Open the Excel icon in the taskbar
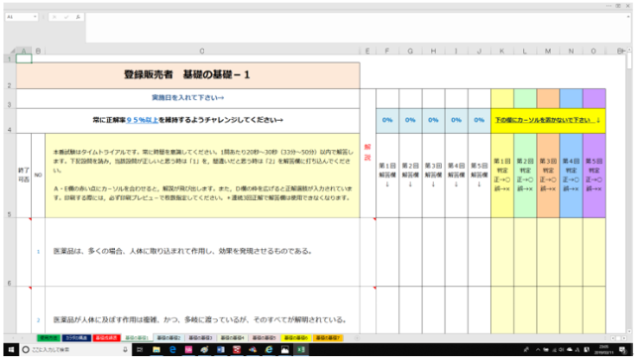 (301, 349)
